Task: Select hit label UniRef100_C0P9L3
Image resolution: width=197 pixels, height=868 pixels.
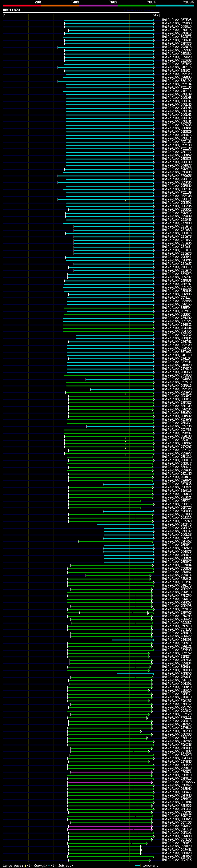Action: pos(177,386)
